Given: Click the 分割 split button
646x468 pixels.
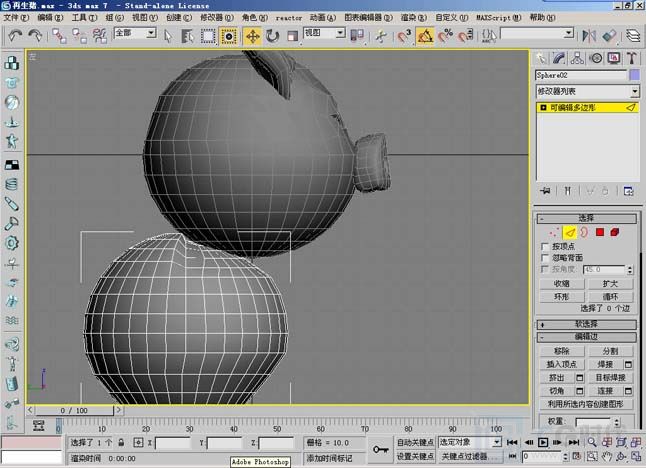Looking at the screenshot, I should click(x=610, y=351).
